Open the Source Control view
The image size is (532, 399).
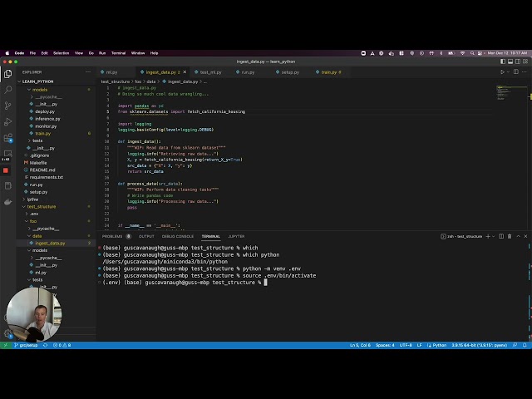tap(7, 106)
